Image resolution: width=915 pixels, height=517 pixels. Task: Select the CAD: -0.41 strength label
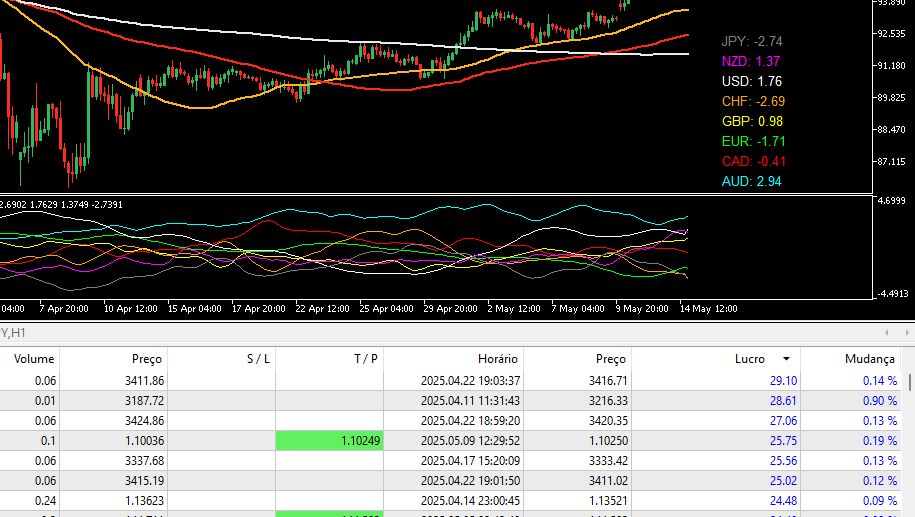pos(754,161)
